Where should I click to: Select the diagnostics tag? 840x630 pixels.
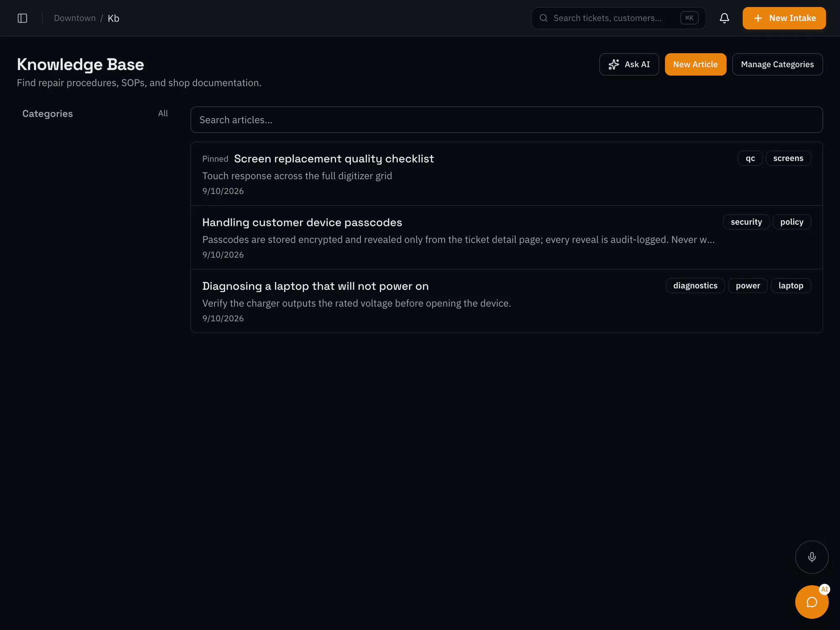tap(695, 286)
